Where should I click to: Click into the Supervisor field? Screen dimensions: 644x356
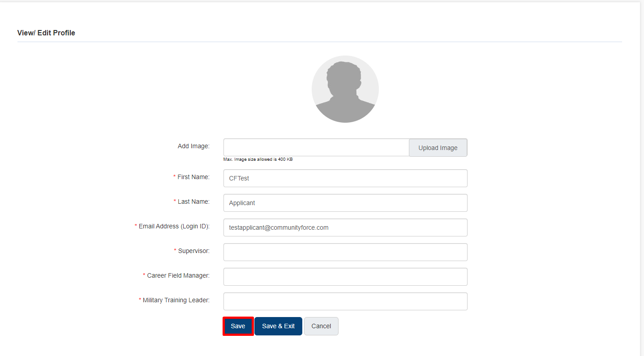coord(345,252)
